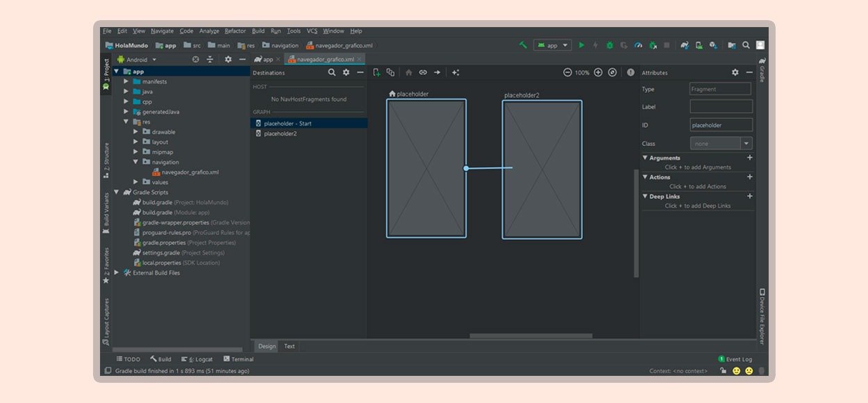
Task: Click the Label input field
Action: 721,107
